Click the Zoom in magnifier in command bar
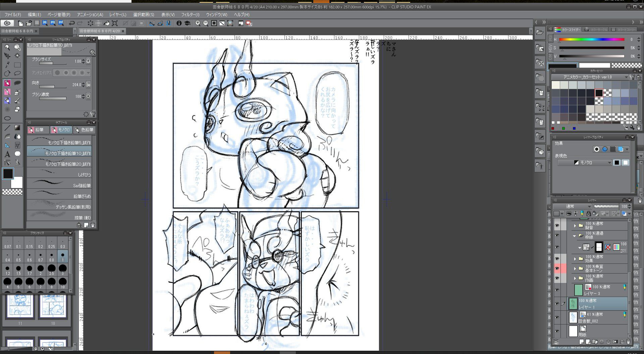This screenshot has width=644, height=354. point(198,23)
